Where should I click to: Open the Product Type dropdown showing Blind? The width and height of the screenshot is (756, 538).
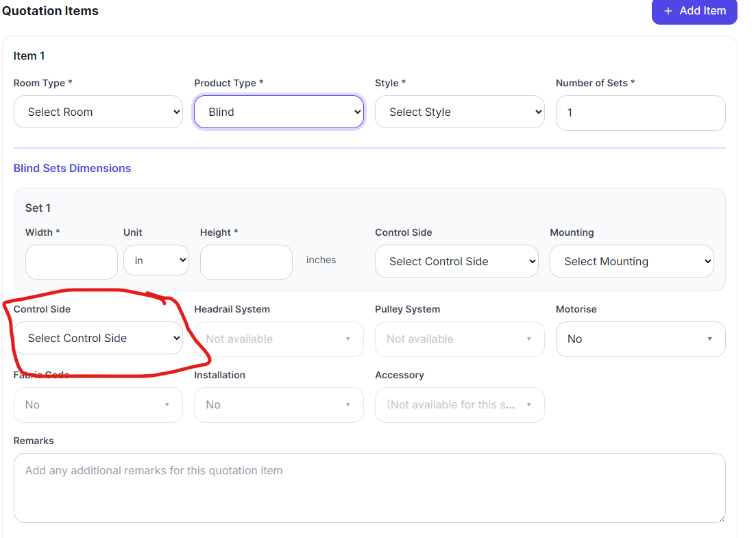click(278, 112)
